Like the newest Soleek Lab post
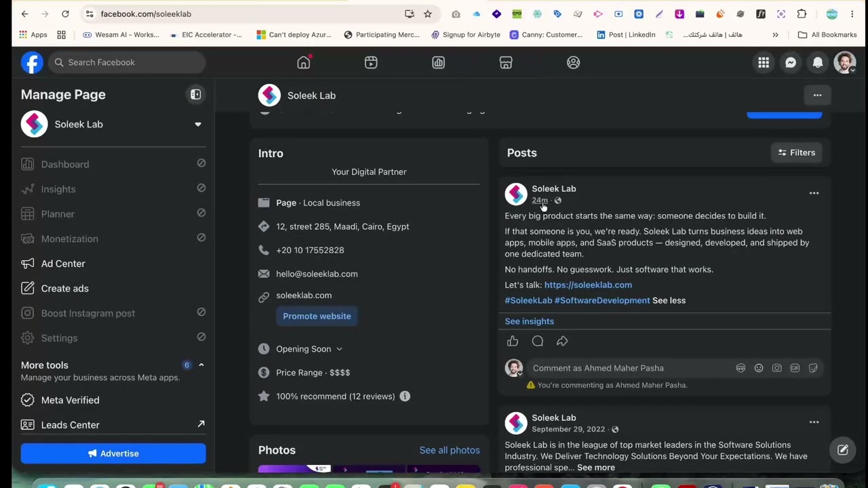 click(x=513, y=341)
